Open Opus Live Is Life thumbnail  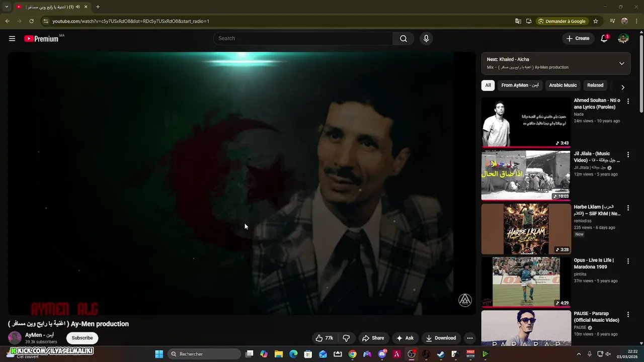tap(526, 282)
